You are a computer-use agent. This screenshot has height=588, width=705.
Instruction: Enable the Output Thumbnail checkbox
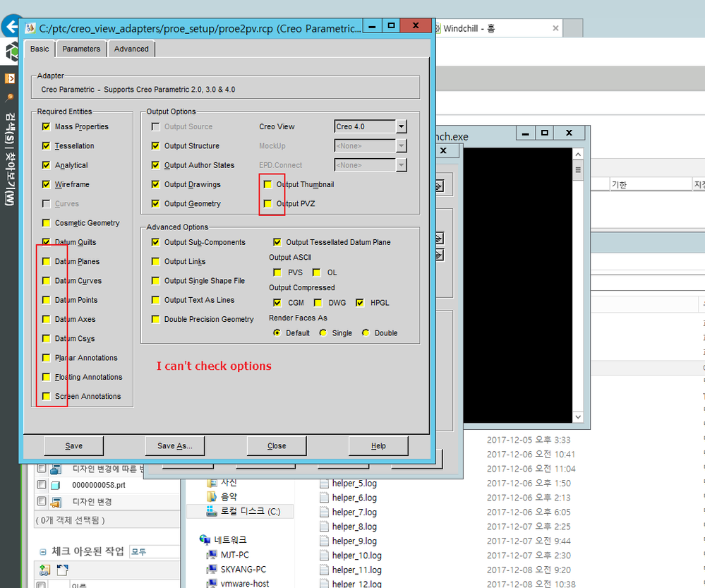[x=267, y=184]
